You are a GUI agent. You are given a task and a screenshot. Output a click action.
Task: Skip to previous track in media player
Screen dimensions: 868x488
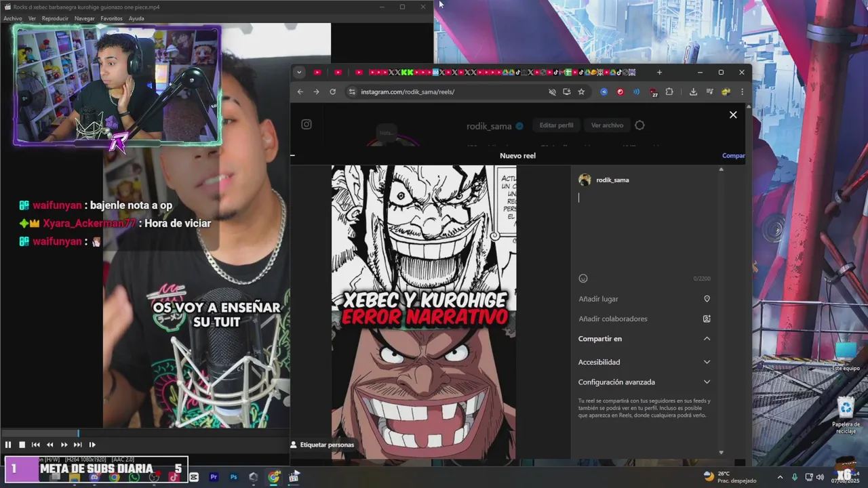point(36,445)
